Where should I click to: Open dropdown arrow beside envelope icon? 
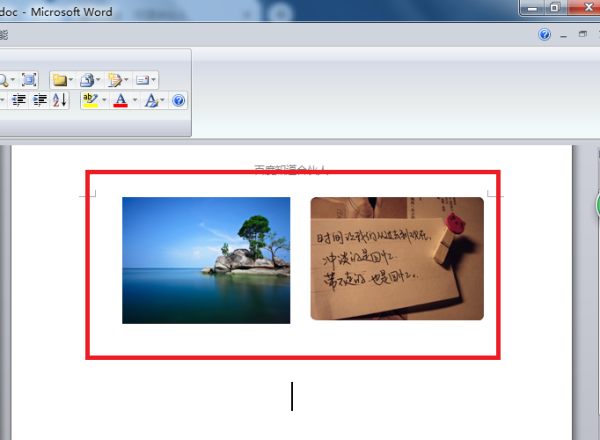(153, 80)
